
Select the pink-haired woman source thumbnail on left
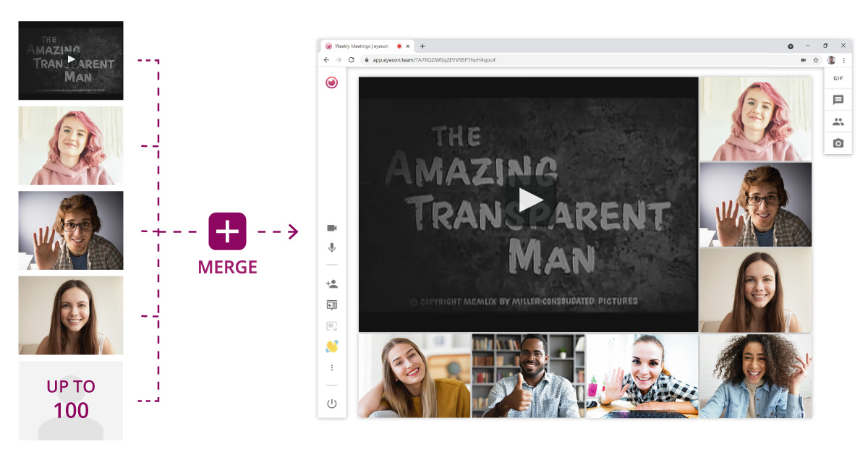point(71,145)
